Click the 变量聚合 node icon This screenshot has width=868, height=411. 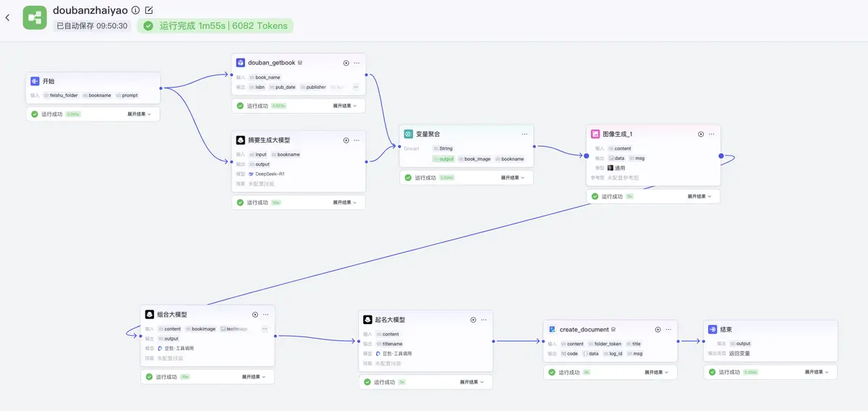pyautogui.click(x=408, y=135)
